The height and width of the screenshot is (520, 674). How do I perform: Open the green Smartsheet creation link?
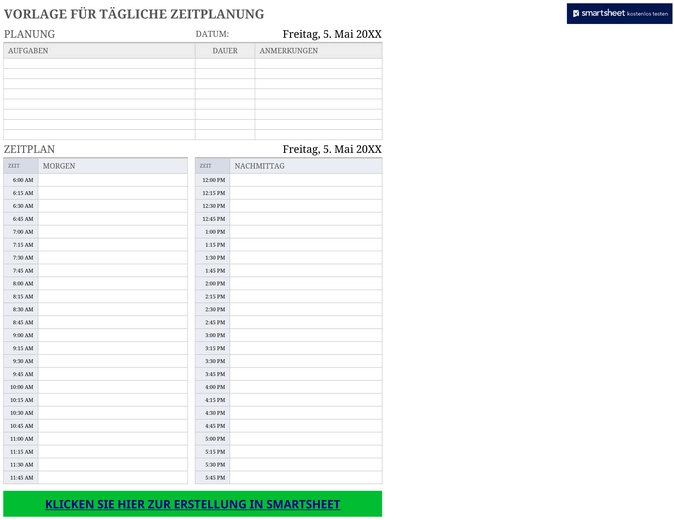tap(193, 504)
